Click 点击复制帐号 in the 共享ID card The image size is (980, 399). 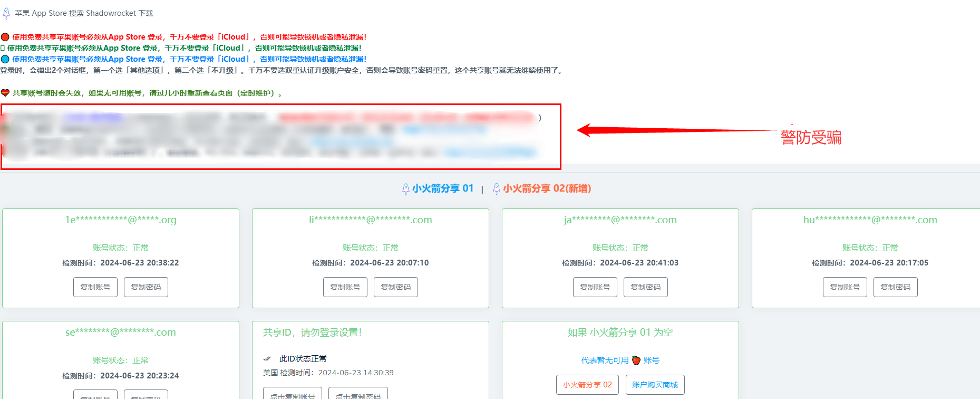[x=293, y=394]
